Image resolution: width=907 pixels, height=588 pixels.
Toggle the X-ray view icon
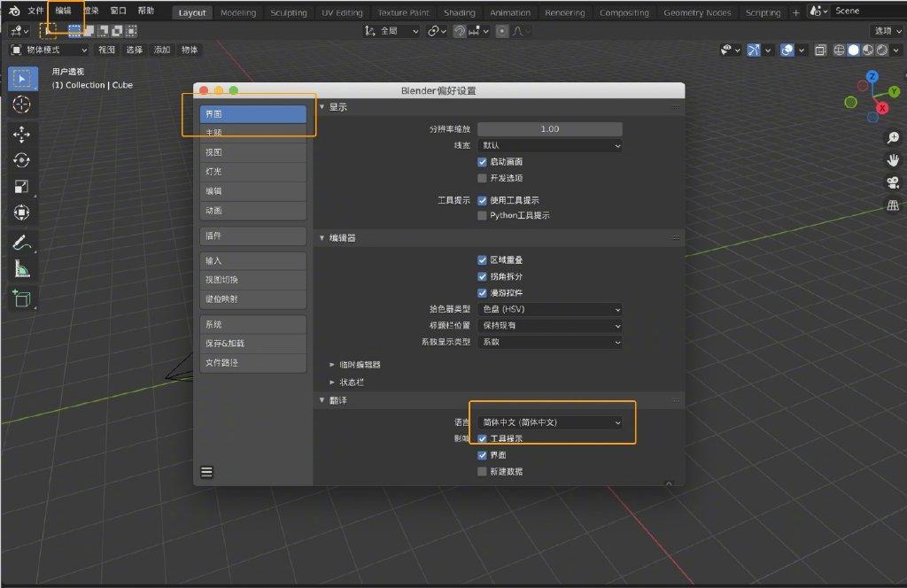point(820,50)
